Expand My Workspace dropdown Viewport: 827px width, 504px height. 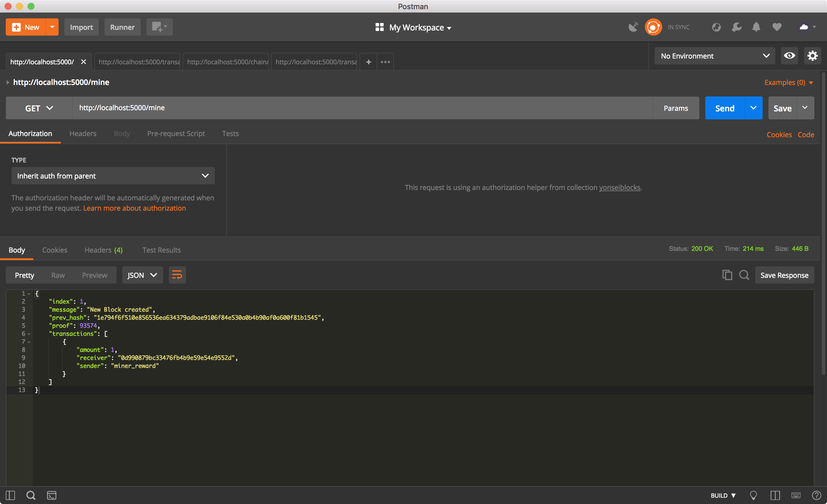point(413,28)
